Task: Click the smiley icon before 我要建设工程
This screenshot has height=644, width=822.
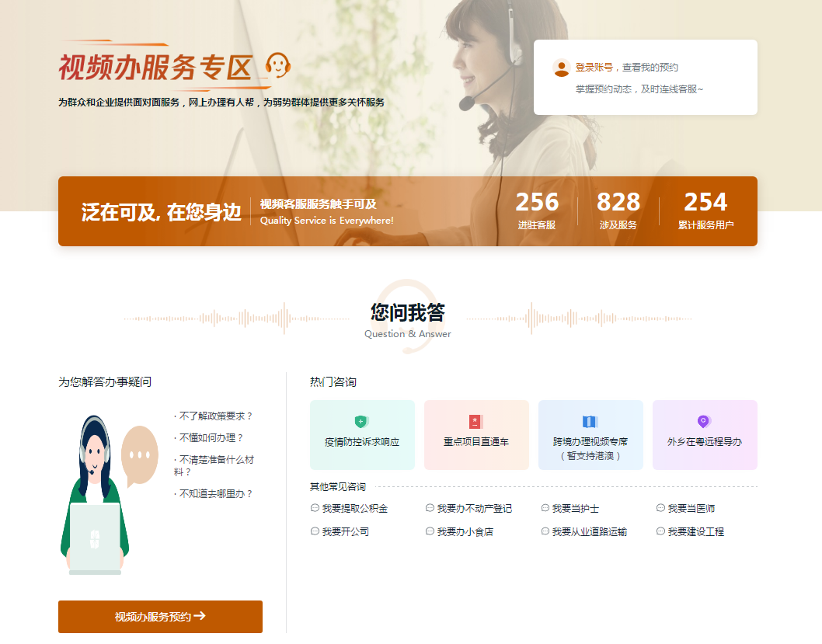Action: tap(662, 531)
